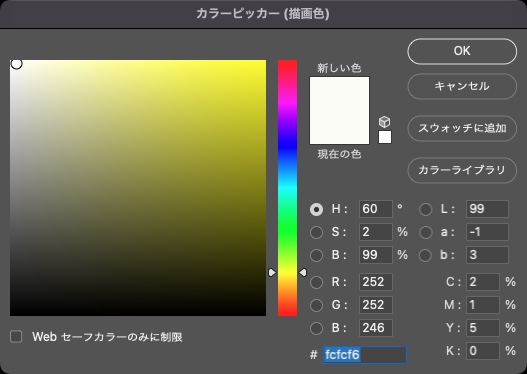
Task: Click the G field showing 252
Action: click(x=376, y=305)
